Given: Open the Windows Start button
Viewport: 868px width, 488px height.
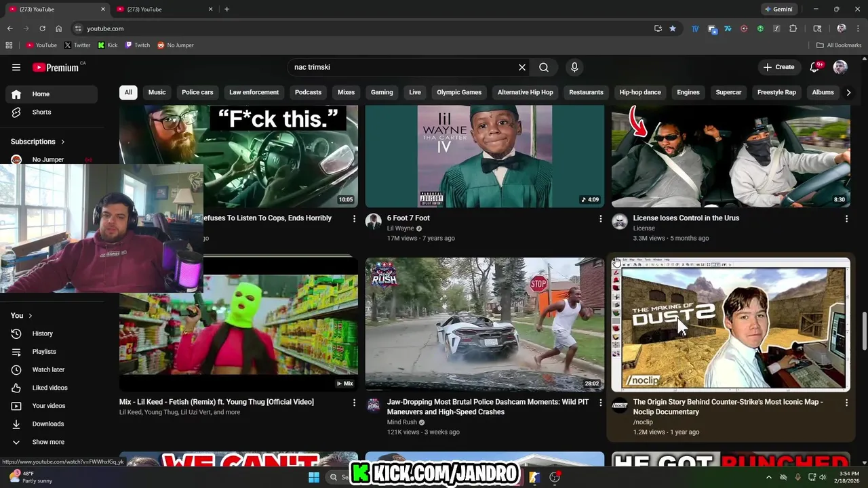Looking at the screenshot, I should 313,477.
